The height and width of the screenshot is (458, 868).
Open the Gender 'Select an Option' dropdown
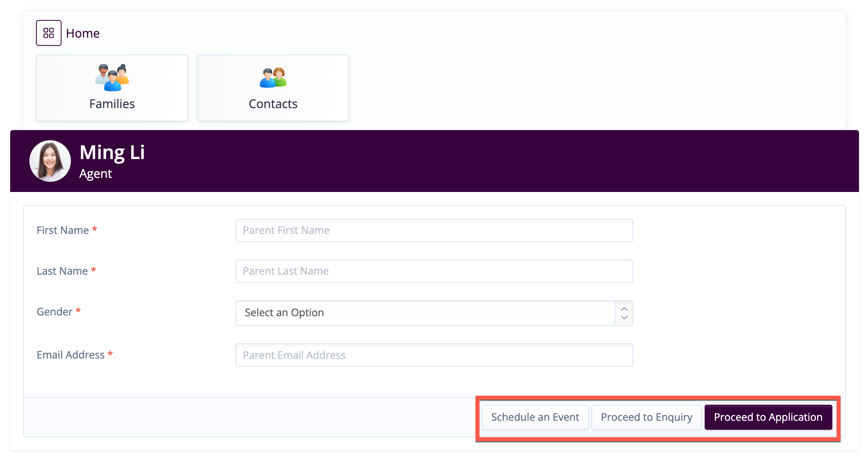click(x=425, y=313)
